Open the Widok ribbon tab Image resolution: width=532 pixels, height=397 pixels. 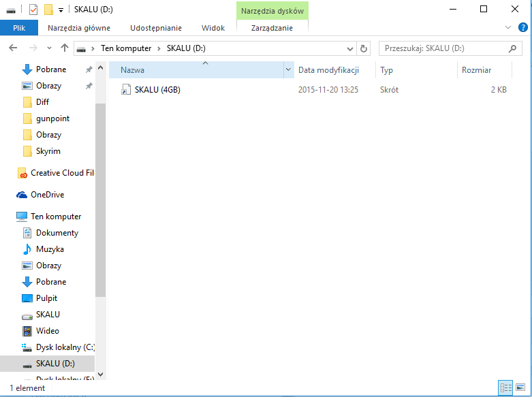pos(213,28)
